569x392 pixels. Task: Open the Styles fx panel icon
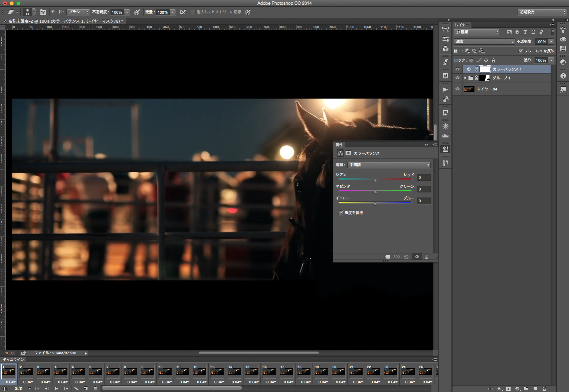click(563, 90)
